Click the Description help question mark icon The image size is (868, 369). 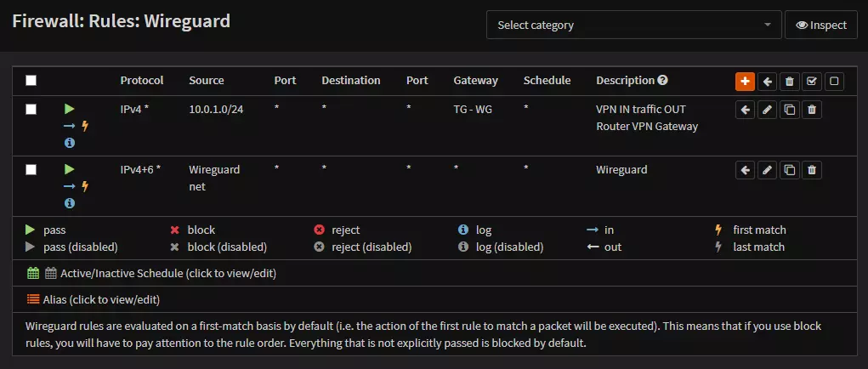[662, 80]
